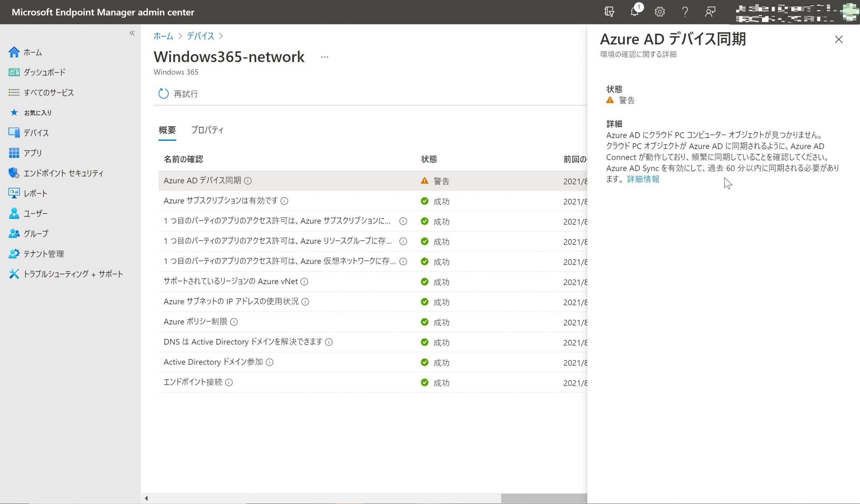Click info icon beside Azure AD デバイス同期
The width and height of the screenshot is (860, 504).
coord(248,181)
